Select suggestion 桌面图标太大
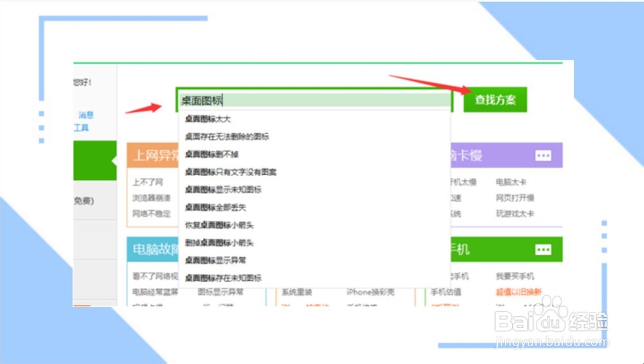Image resolution: width=644 pixels, height=364 pixels. pyautogui.click(x=208, y=119)
